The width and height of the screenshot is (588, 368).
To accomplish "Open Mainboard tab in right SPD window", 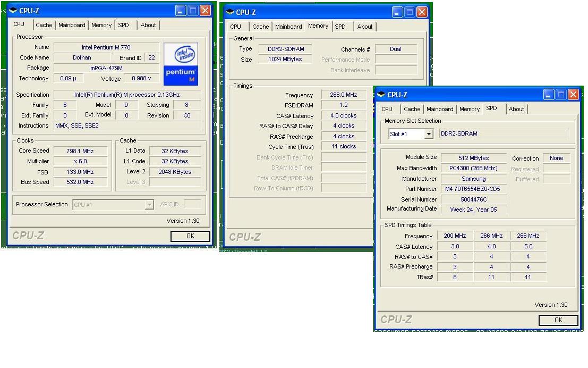I will (440, 109).
